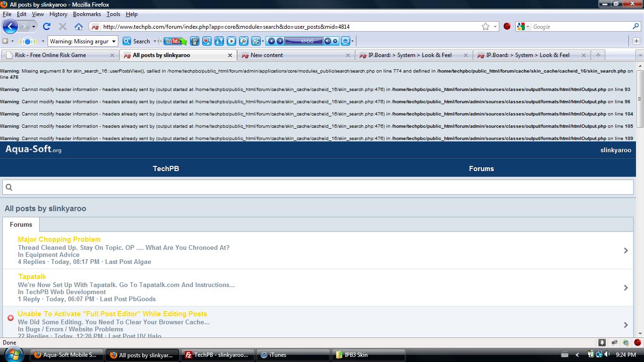Click the back navigation arrow
Viewport: 644px width, 362px height.
point(10,26)
